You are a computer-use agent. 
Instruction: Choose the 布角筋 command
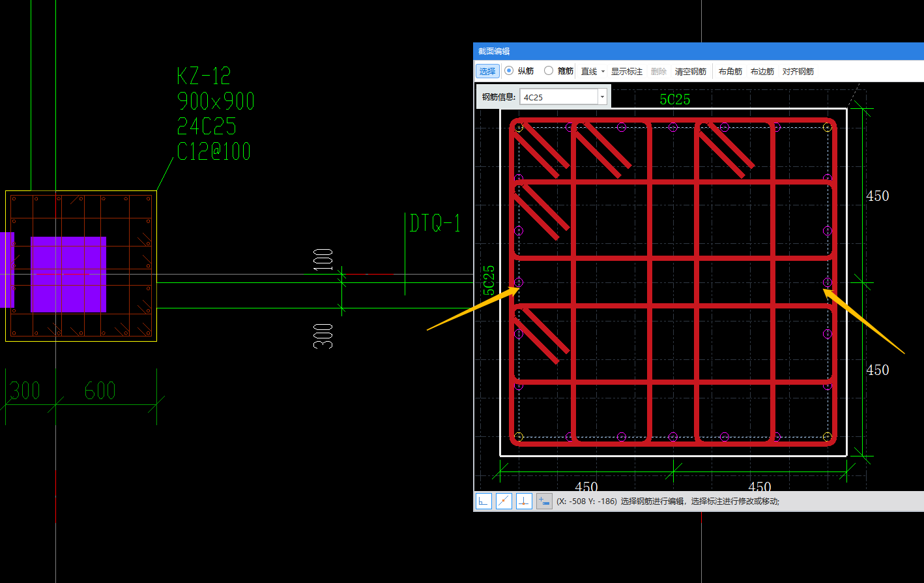pos(730,71)
